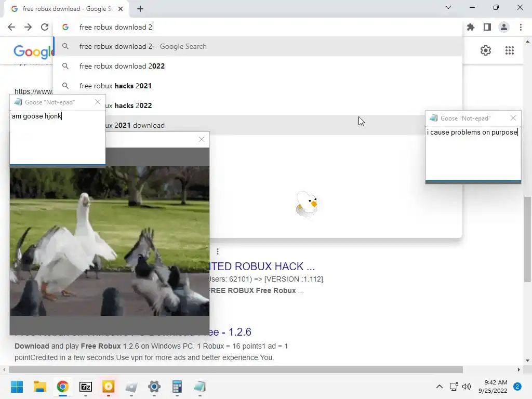This screenshot has width=532, height=399.
Task: Open Chrome extensions puzzle icon
Action: 471,27
